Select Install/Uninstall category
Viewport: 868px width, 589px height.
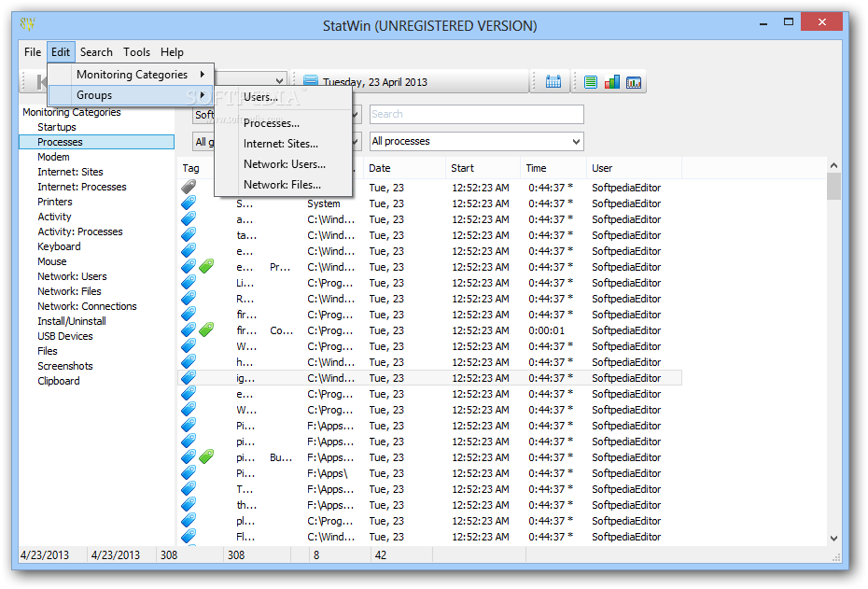click(x=72, y=321)
